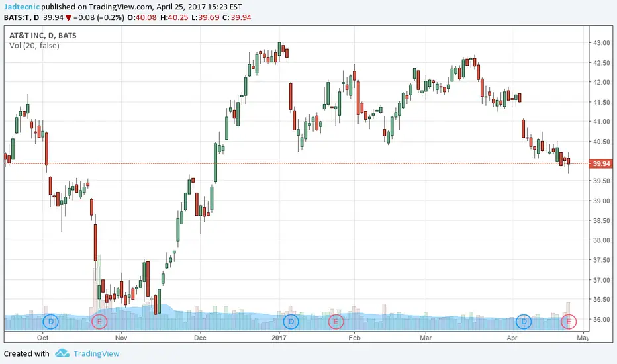Click the 36.00 price axis label
The width and height of the screenshot is (617, 364).
(602, 319)
